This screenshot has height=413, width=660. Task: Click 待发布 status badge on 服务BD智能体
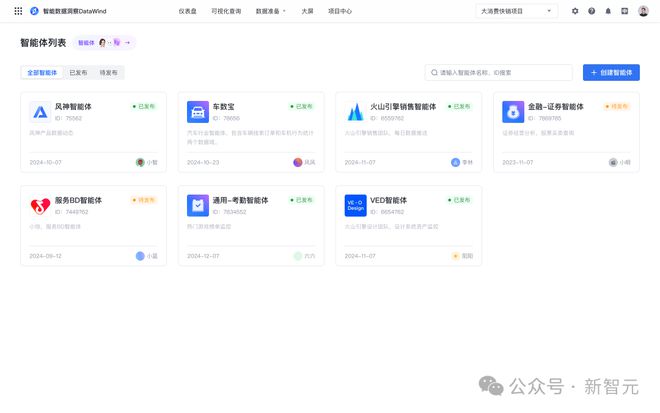coord(144,200)
